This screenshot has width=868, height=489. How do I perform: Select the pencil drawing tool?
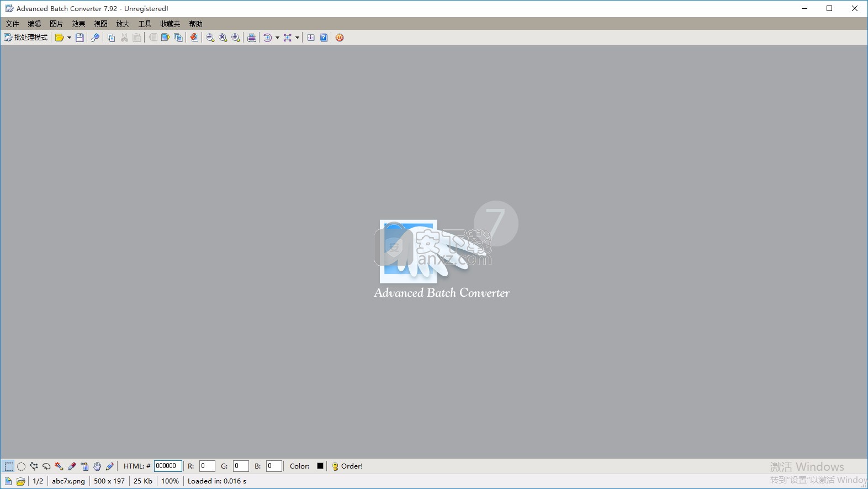pos(110,466)
